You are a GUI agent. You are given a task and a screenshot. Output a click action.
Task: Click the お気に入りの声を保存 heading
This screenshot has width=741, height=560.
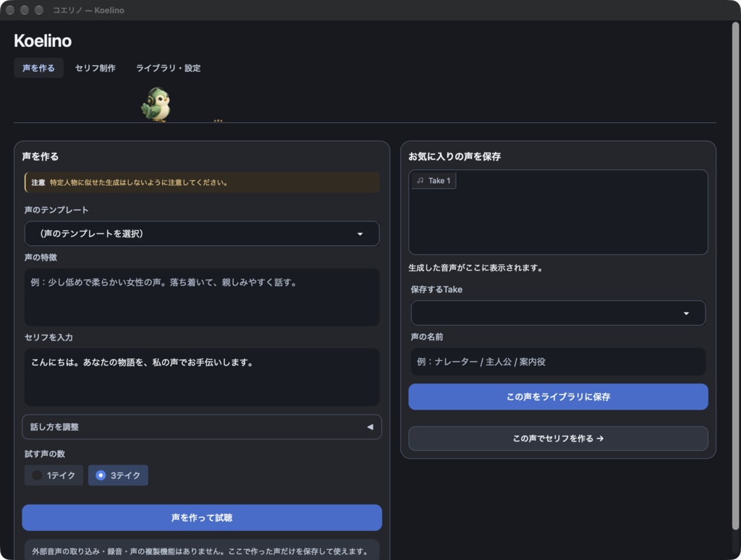point(454,156)
